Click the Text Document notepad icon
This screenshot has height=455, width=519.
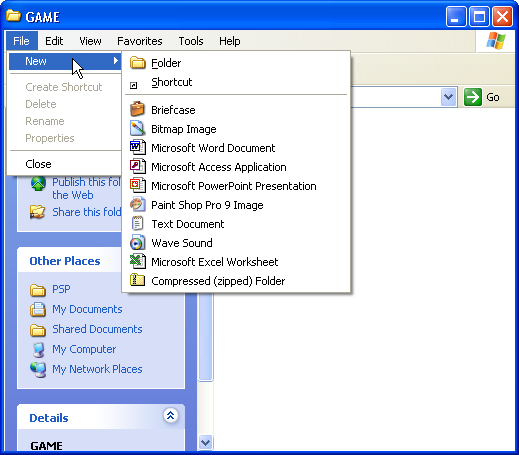click(x=137, y=223)
